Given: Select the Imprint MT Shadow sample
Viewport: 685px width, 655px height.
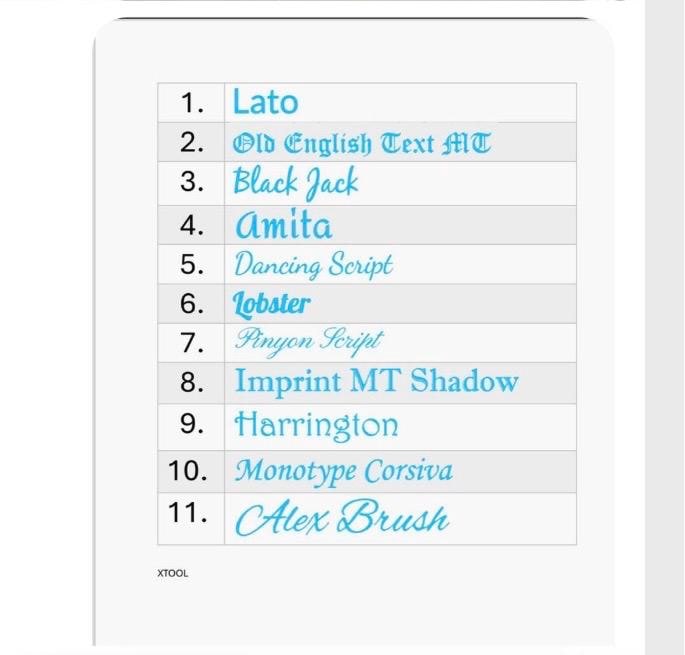Looking at the screenshot, I should coord(376,381).
